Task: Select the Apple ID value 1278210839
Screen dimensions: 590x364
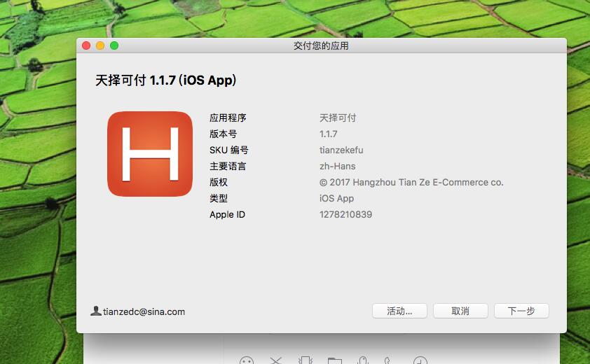Action: click(345, 214)
